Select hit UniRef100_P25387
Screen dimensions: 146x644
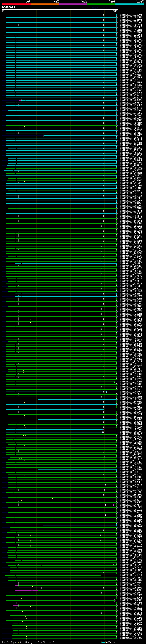tap(131, 17)
